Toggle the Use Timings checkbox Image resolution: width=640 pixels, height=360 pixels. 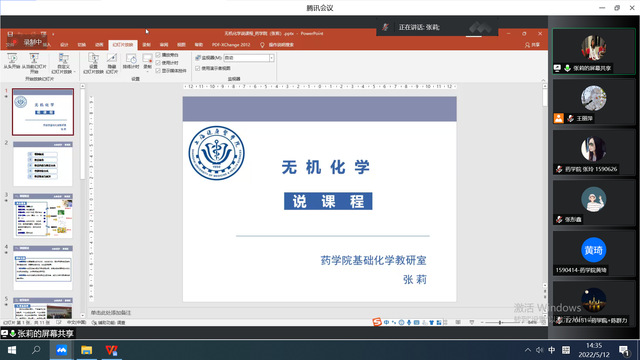click(x=158, y=63)
